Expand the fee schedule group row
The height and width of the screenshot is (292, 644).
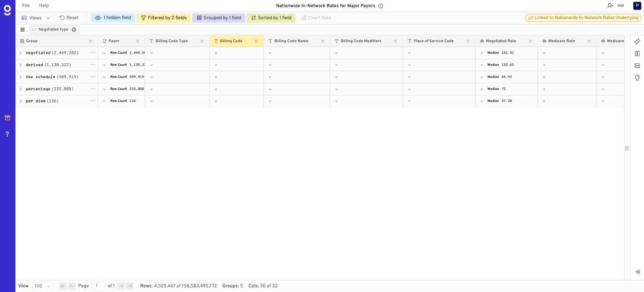tap(20, 77)
